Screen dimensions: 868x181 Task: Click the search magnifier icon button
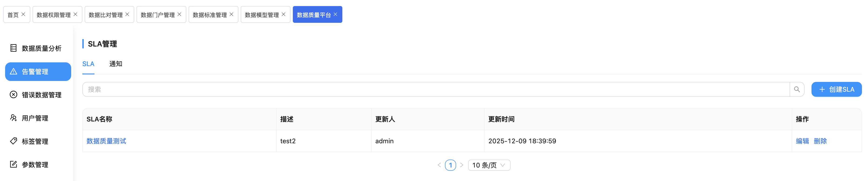797,89
